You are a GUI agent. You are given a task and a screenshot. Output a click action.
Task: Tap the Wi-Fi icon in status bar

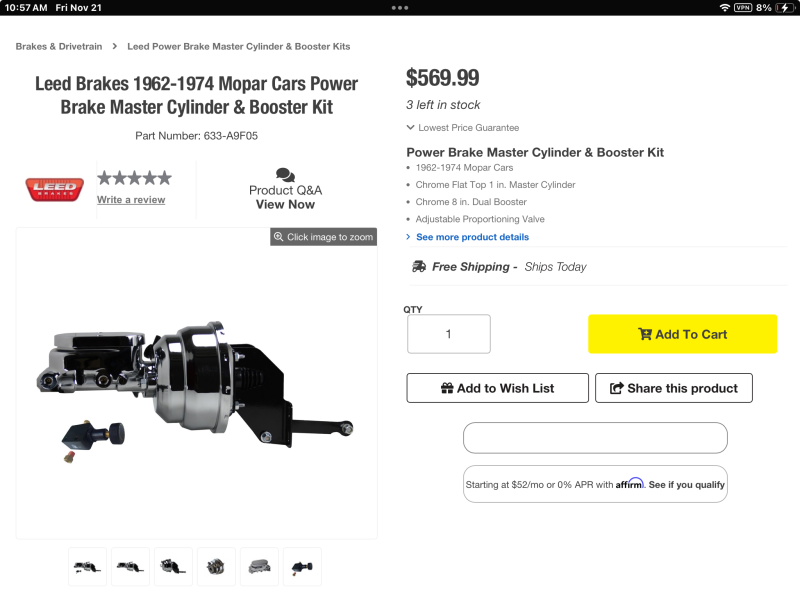[724, 7]
